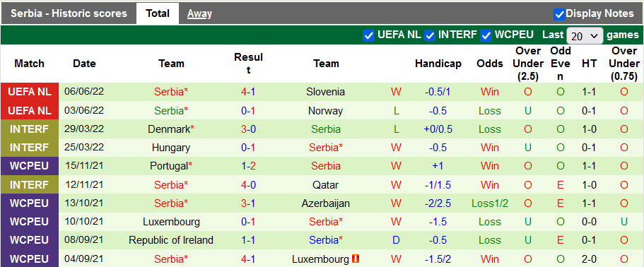Untick the WCPEU competition checkbox
This screenshot has width=644, height=267.
click(486, 36)
